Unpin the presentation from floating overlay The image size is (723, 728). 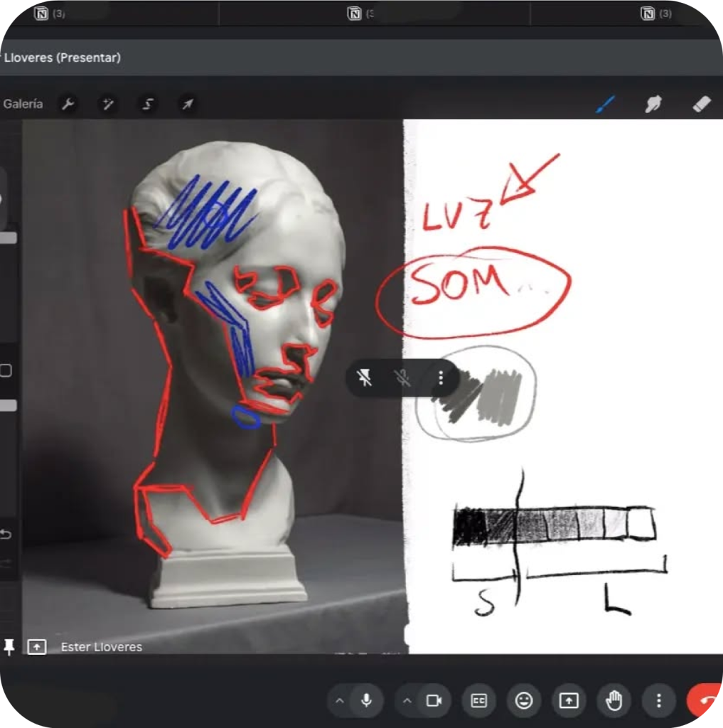365,378
